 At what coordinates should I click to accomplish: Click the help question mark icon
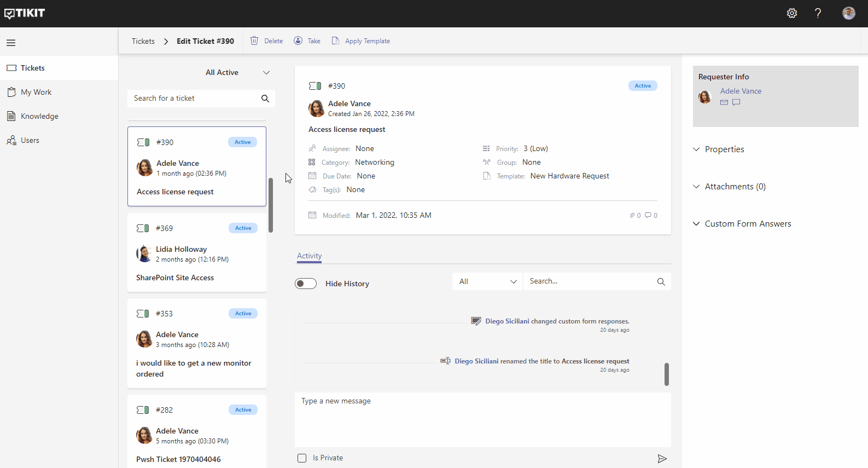click(818, 13)
